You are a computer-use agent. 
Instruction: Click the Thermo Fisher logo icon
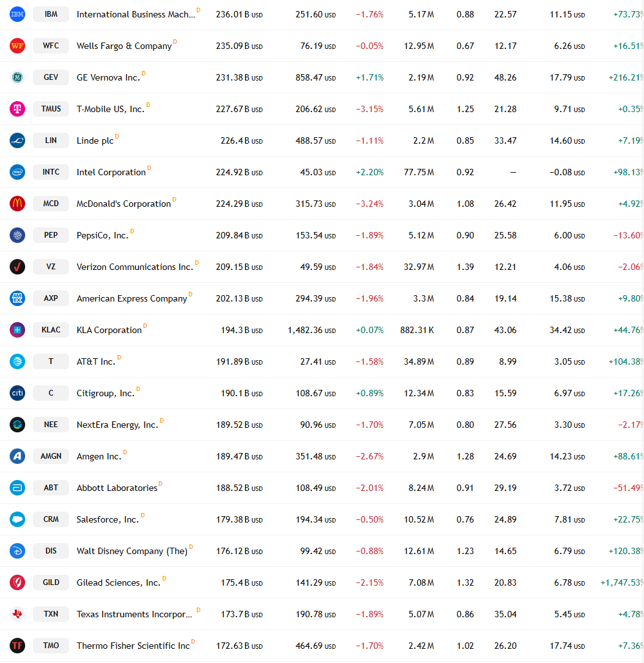(17, 646)
